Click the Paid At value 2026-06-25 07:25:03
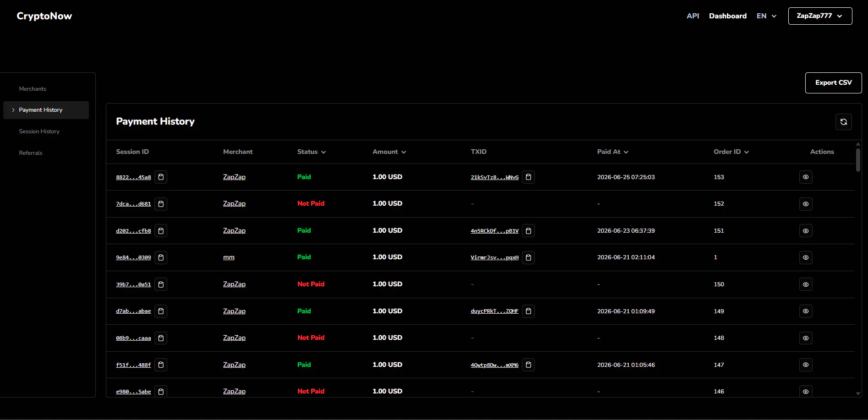This screenshot has width=868, height=420. point(626,177)
